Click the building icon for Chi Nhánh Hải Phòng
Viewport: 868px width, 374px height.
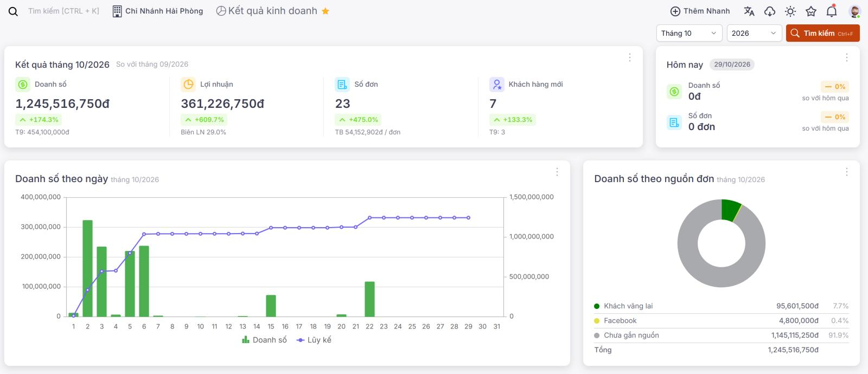[117, 11]
